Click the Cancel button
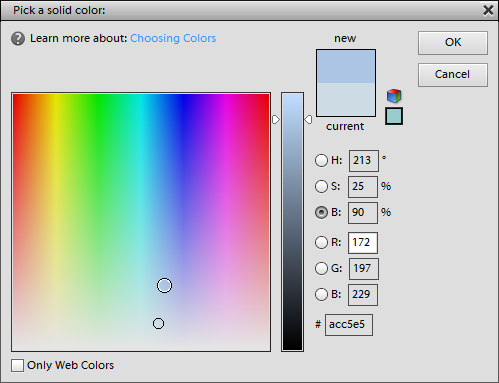The image size is (499, 383). click(453, 75)
